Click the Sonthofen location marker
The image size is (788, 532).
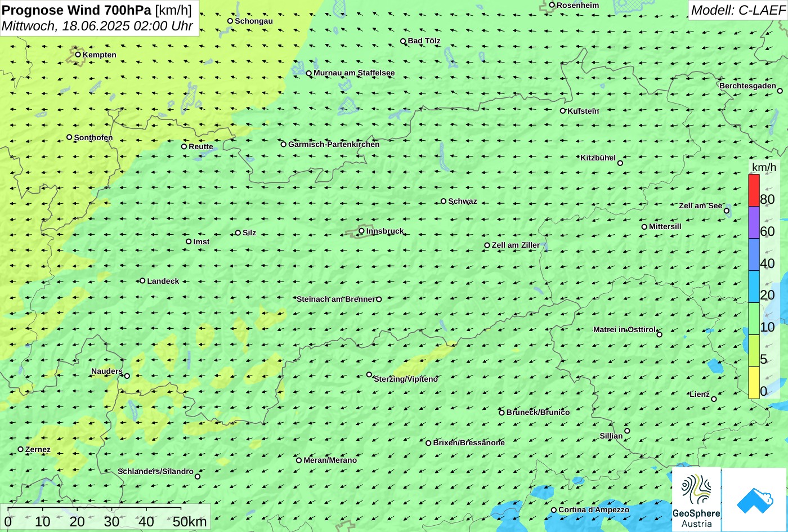(x=69, y=137)
